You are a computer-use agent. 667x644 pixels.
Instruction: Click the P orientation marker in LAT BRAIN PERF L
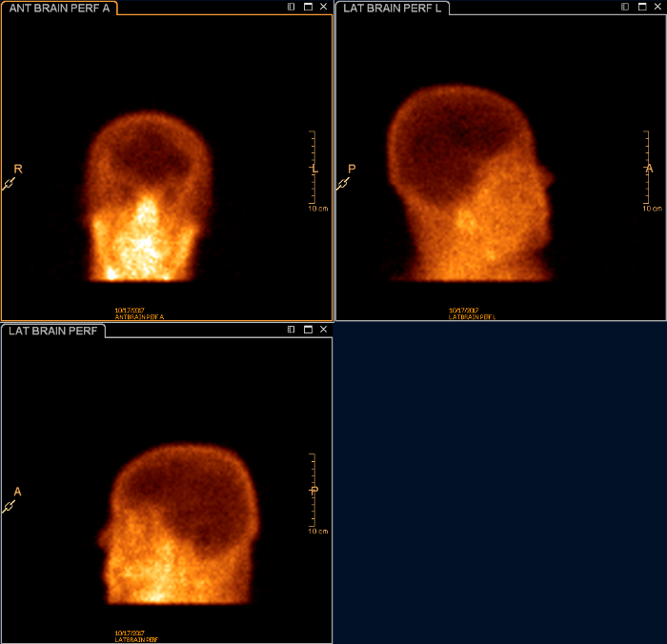[x=352, y=170]
